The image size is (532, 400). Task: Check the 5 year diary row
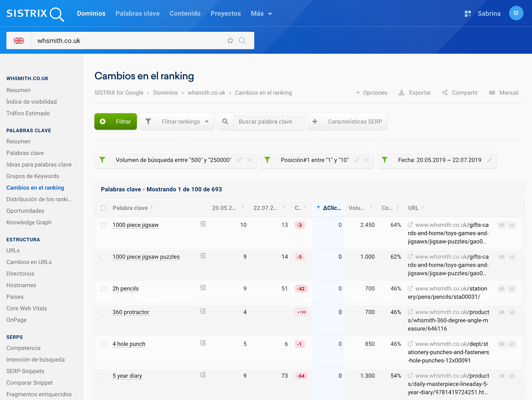(103, 376)
